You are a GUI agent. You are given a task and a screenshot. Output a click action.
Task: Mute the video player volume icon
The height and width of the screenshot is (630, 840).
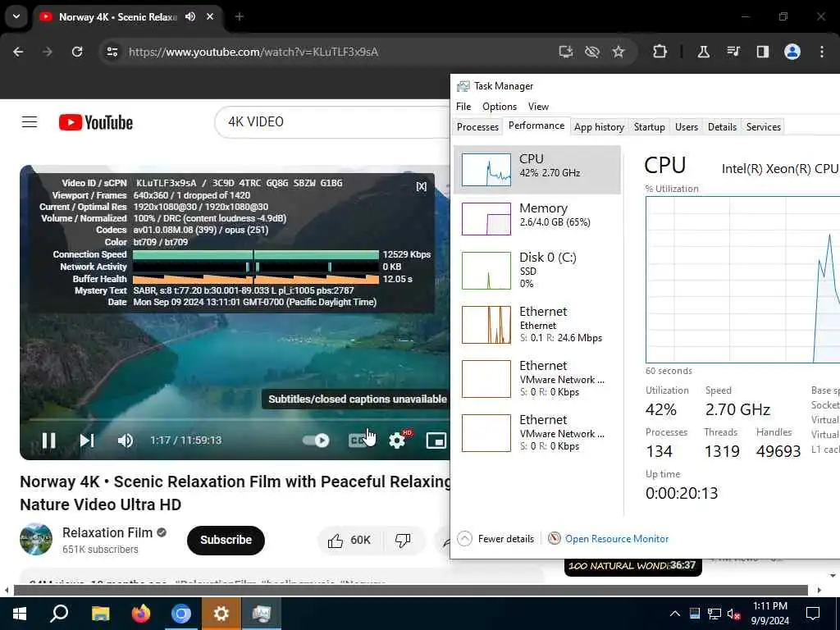[x=126, y=441]
